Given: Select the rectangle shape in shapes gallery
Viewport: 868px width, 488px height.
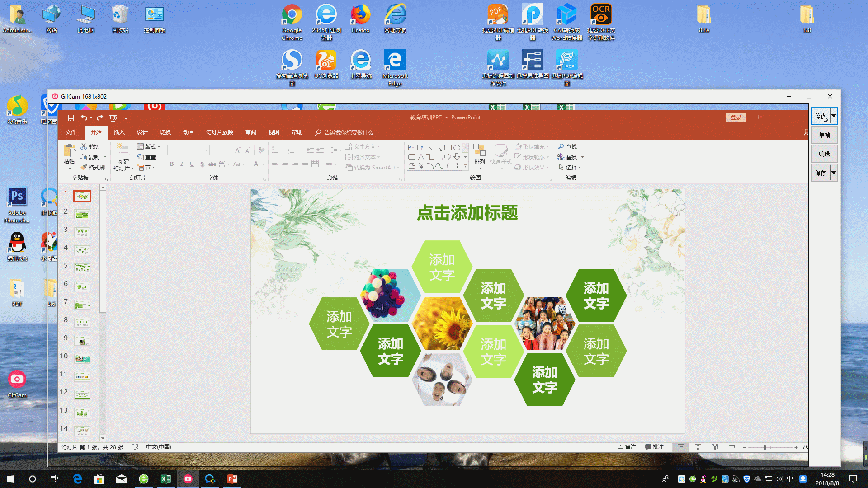Looking at the screenshot, I should [x=448, y=148].
